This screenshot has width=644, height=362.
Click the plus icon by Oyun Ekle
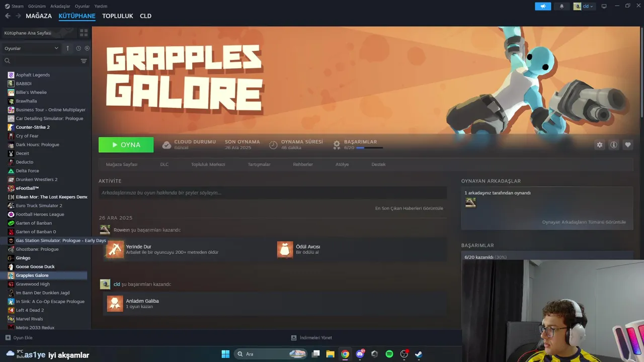pyautogui.click(x=8, y=338)
